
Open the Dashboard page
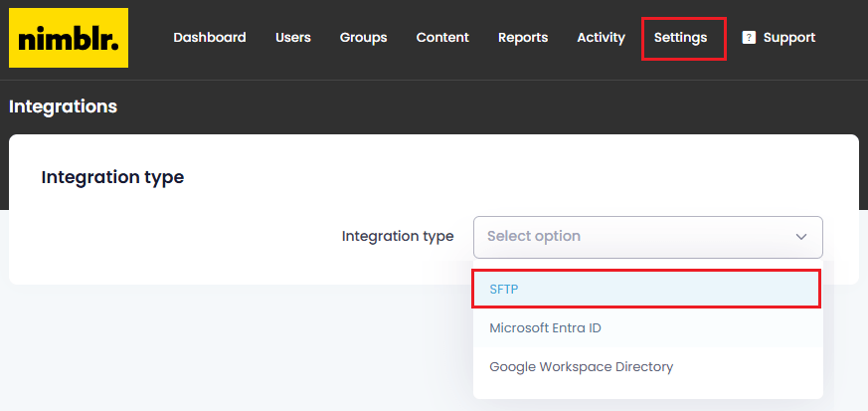210,38
